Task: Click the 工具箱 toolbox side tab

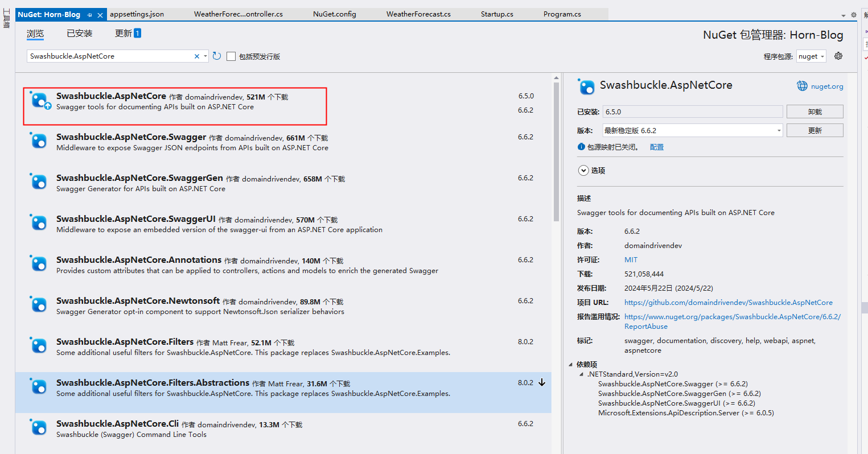Action: coord(7,18)
